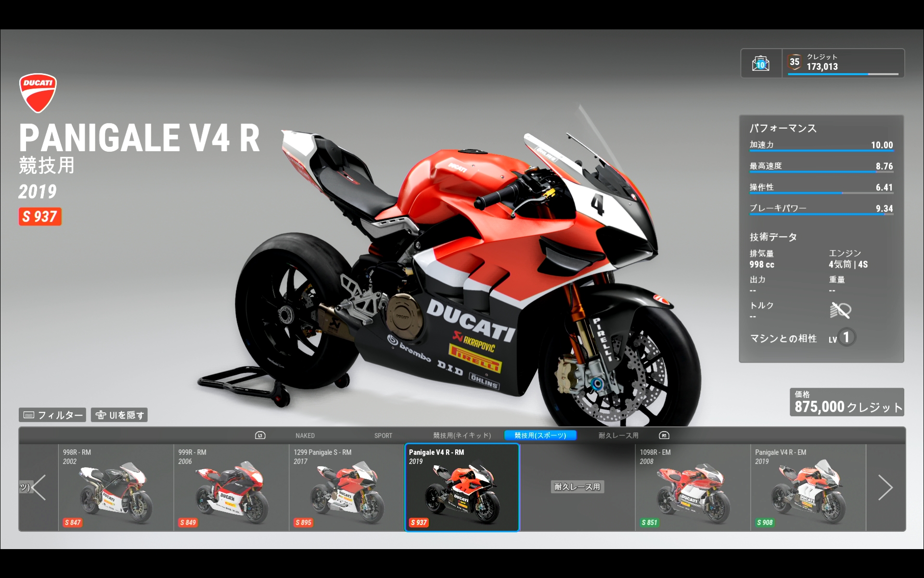Select the 1299 Panigale S - RM bike
Screen dimensions: 924x578
click(x=346, y=487)
